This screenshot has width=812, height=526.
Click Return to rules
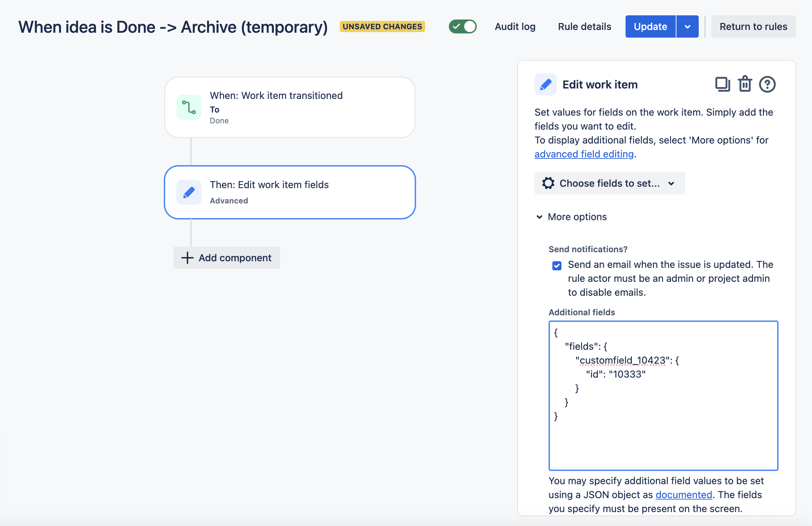753,26
